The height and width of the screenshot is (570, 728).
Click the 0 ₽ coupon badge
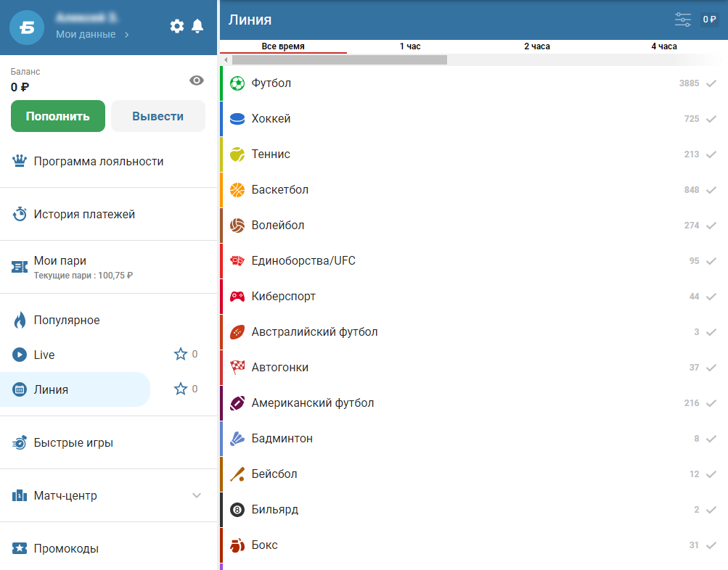click(709, 20)
